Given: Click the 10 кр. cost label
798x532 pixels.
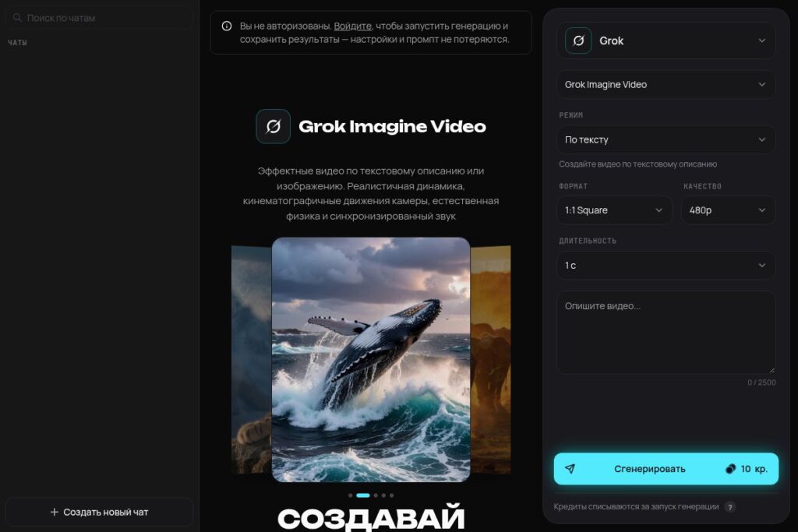Looking at the screenshot, I should pyautogui.click(x=754, y=469).
